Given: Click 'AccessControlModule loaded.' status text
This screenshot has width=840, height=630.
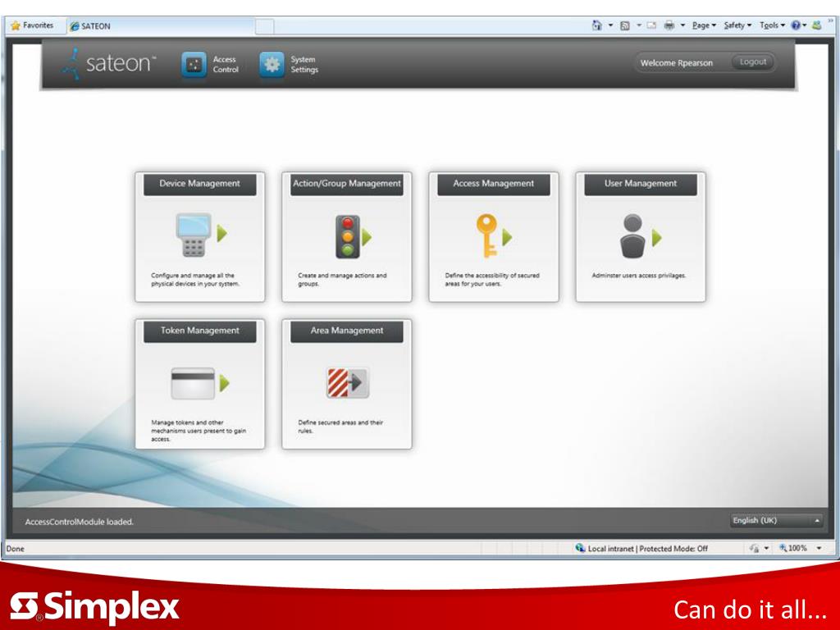Looking at the screenshot, I should pos(80,522).
